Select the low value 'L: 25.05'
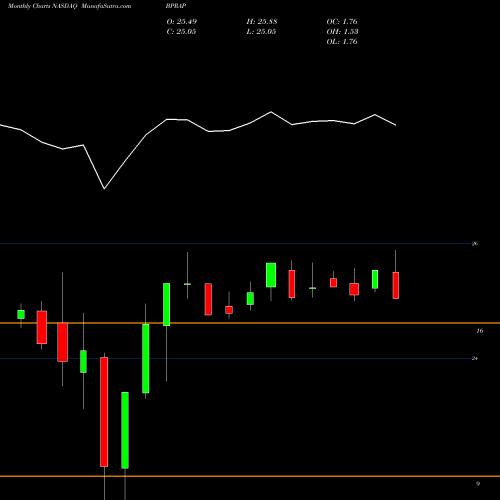 (261, 32)
